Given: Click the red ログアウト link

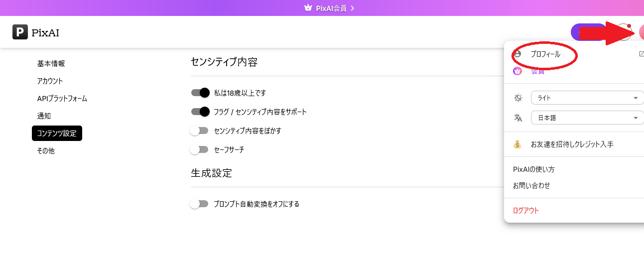Looking at the screenshot, I should coord(526,210).
